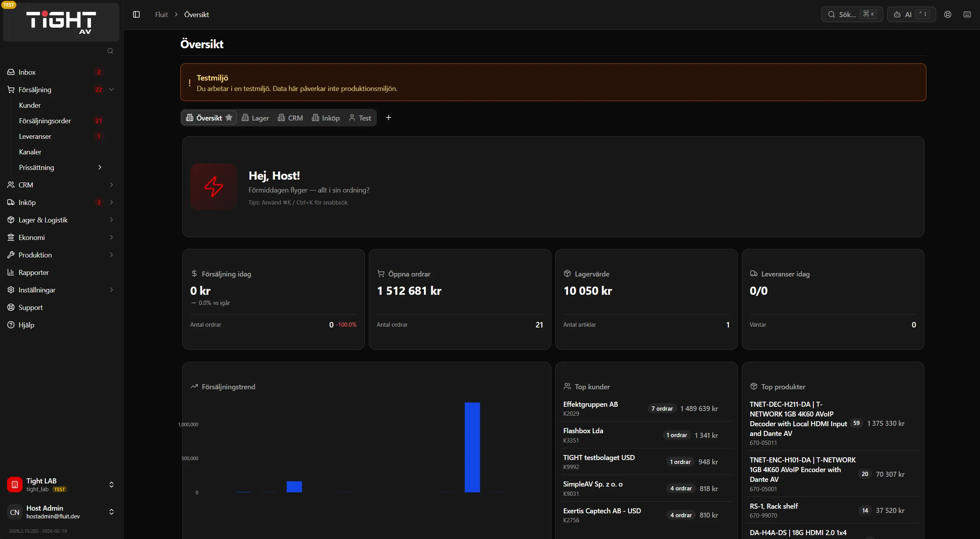Toggle favorite star on Översikt tab
The width and height of the screenshot is (980, 539).
click(229, 117)
